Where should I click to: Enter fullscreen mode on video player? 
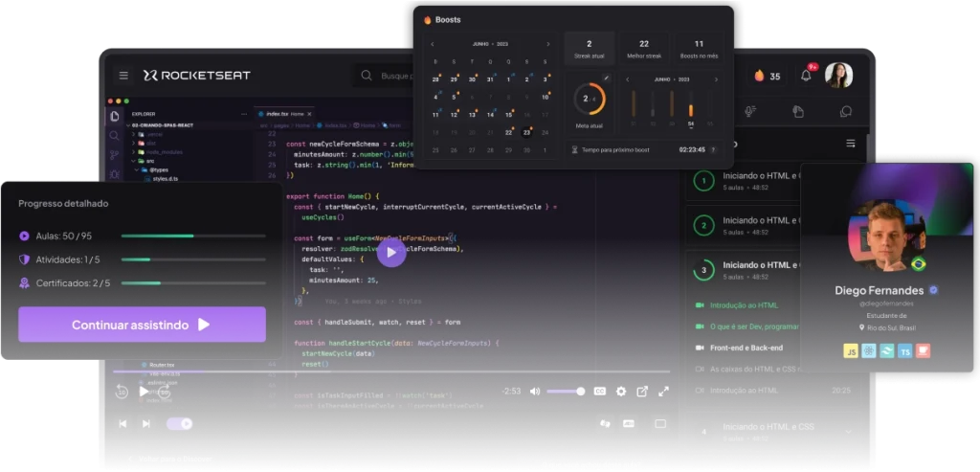[x=663, y=391]
